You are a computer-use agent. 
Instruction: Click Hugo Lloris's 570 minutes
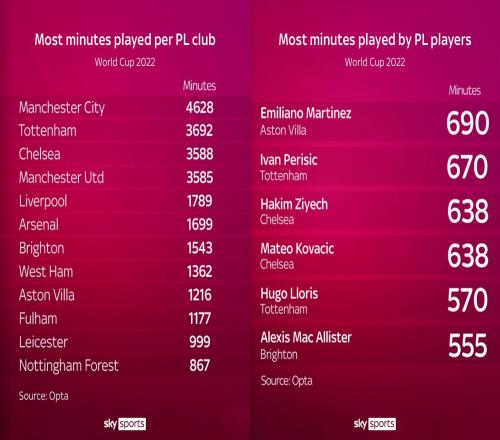[x=468, y=300]
